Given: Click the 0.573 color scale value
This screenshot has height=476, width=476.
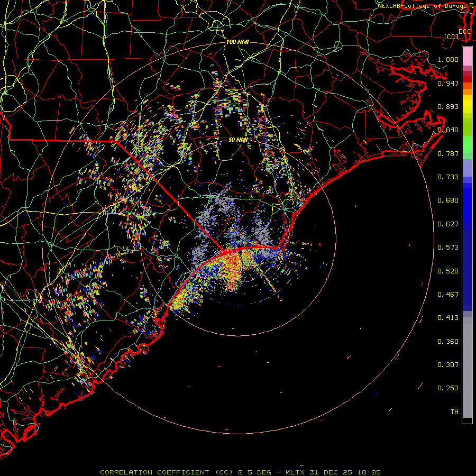Looking at the screenshot, I should pos(448,247).
